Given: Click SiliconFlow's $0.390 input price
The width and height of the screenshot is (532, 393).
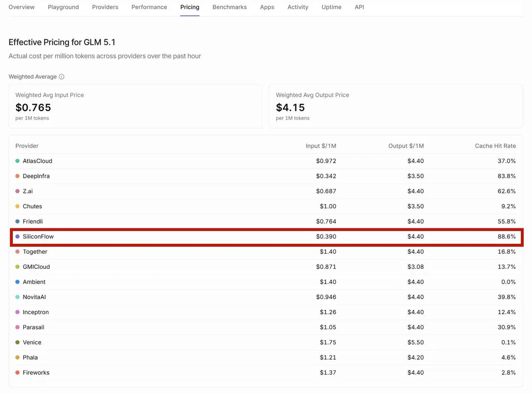Looking at the screenshot, I should point(326,237).
